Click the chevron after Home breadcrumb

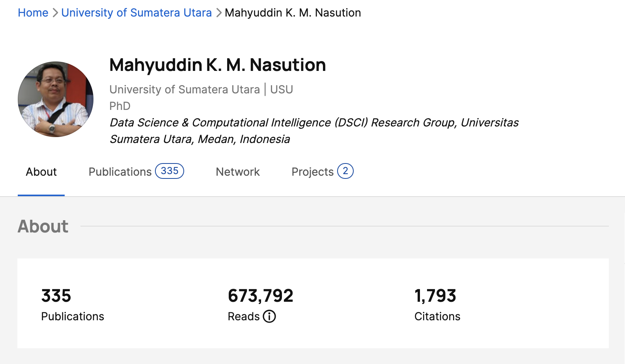coord(55,13)
